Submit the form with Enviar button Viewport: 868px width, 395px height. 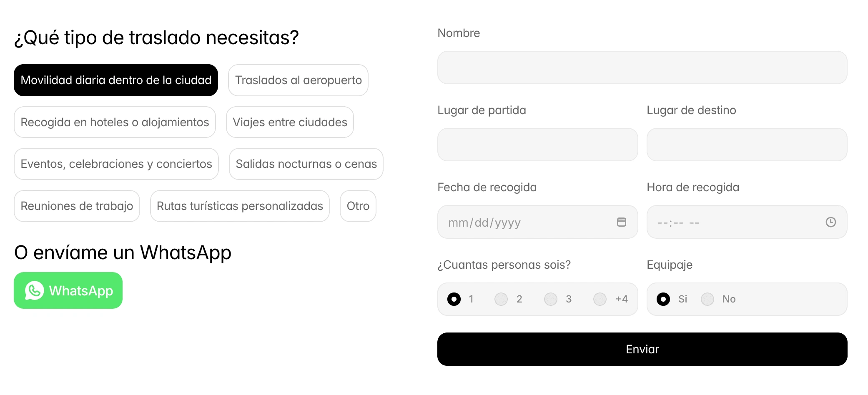(x=642, y=349)
